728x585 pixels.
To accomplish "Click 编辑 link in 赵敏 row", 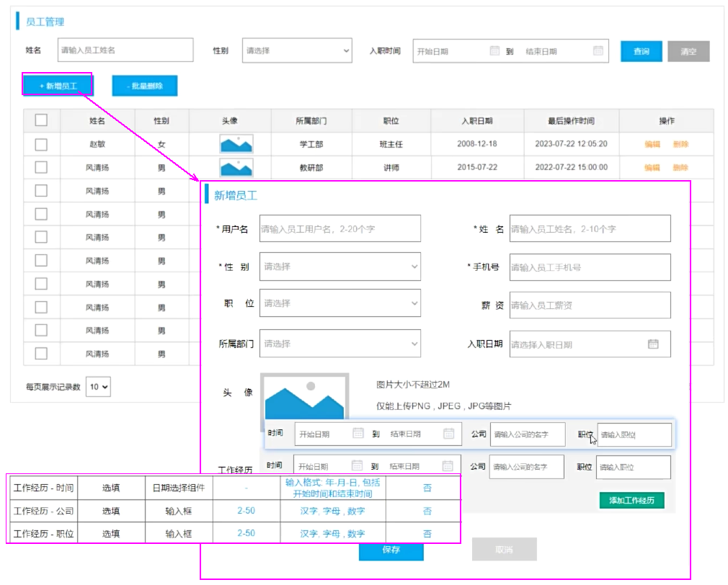I will (x=652, y=144).
